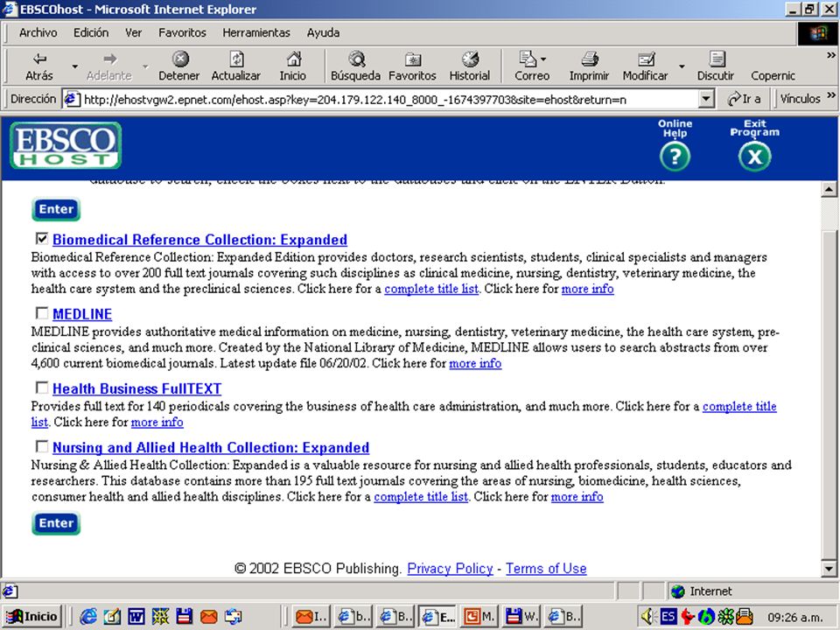This screenshot has height=630, width=840.
Task: Open the Favoritos toolbar button
Action: click(x=412, y=66)
